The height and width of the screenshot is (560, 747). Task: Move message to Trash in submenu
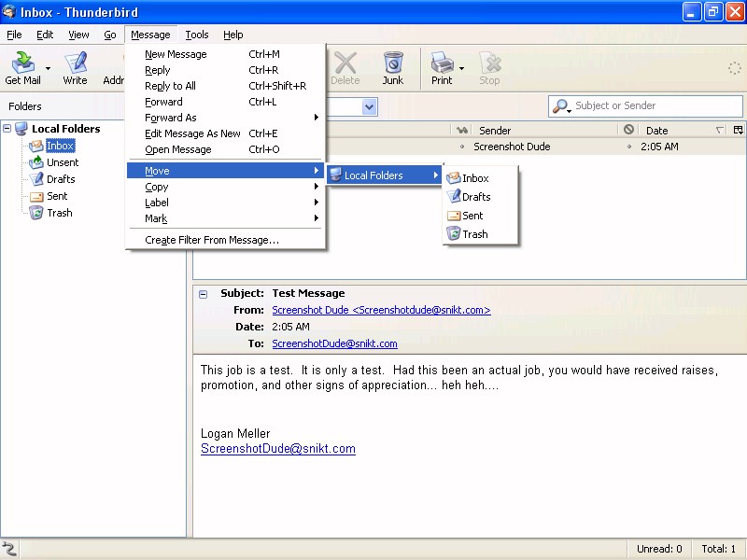(x=480, y=234)
